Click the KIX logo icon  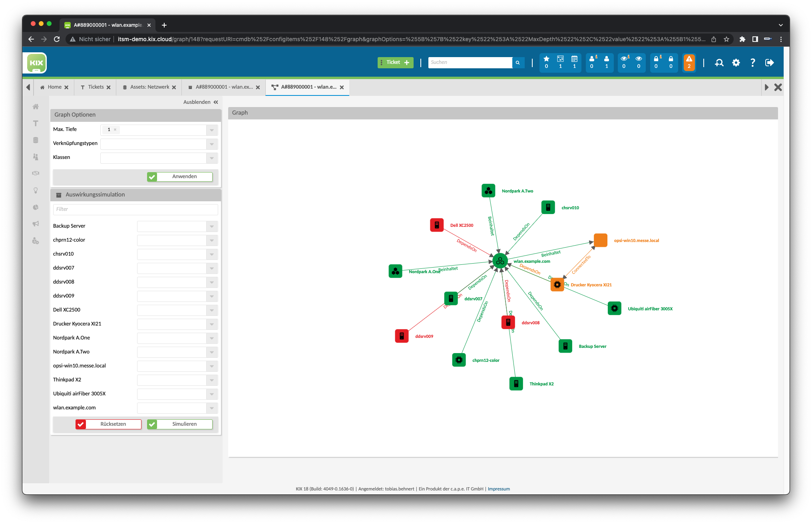click(x=36, y=63)
